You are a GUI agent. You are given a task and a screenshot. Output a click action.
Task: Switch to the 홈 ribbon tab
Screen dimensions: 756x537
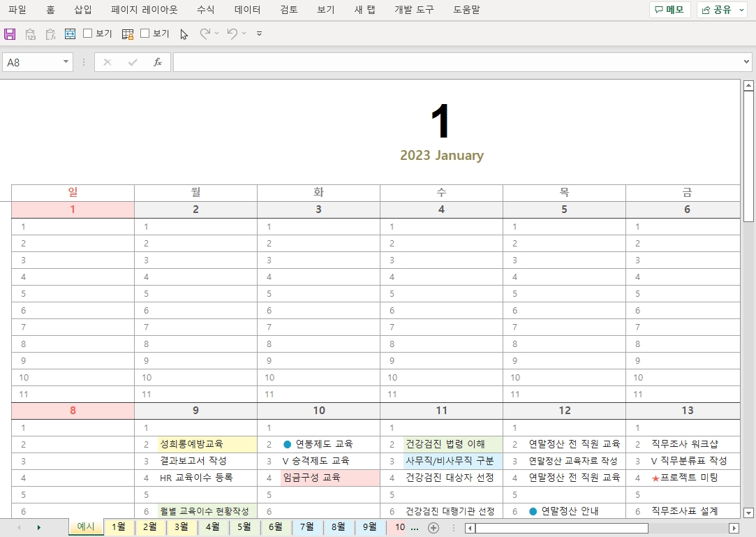tap(51, 10)
